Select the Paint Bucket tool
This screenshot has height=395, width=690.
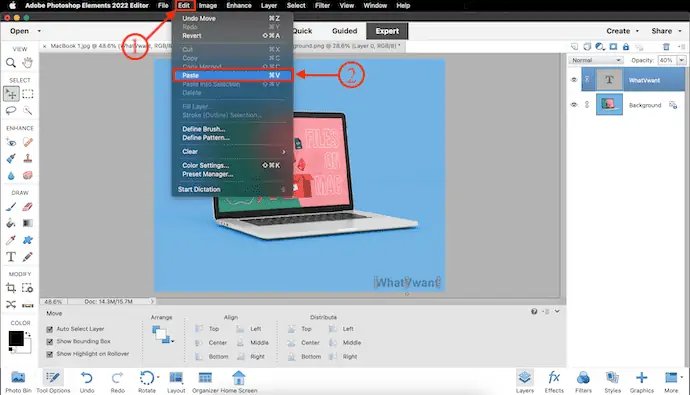[11, 223]
